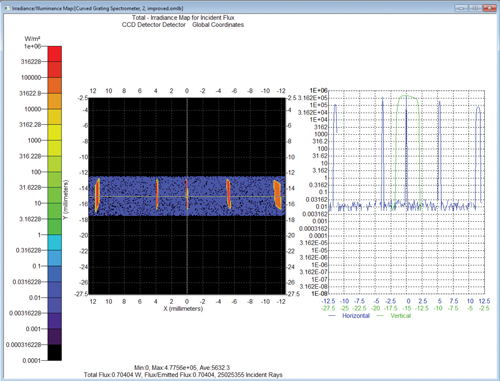The height and width of the screenshot is (381, 500).
Task: Maximize the Irradiance/Illuminance Map window
Action: (475, 8)
